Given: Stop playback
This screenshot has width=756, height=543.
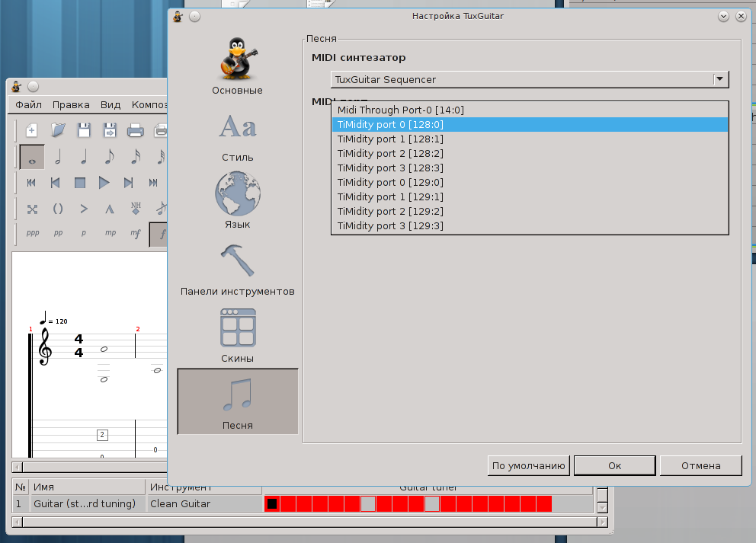Looking at the screenshot, I should click(80, 183).
